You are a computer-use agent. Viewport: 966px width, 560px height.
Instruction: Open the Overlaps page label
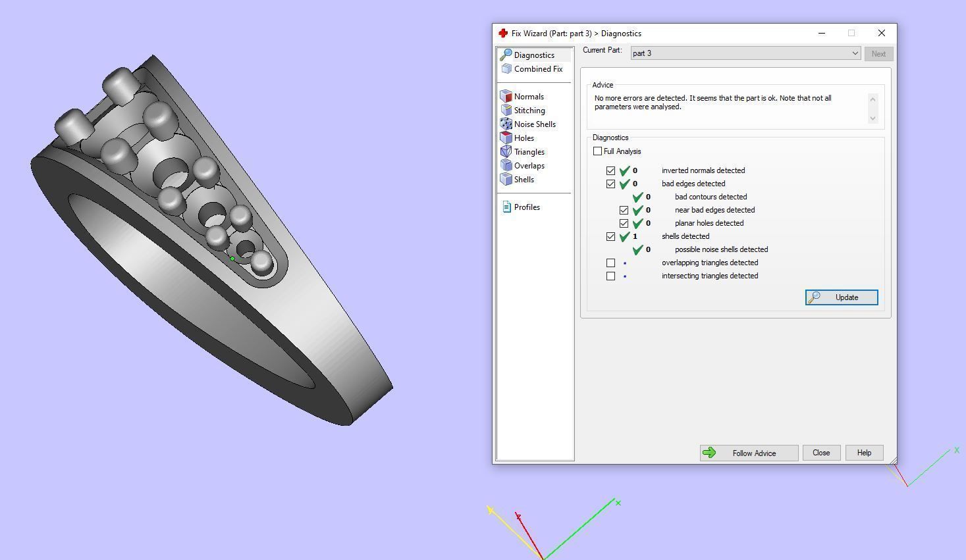[529, 166]
